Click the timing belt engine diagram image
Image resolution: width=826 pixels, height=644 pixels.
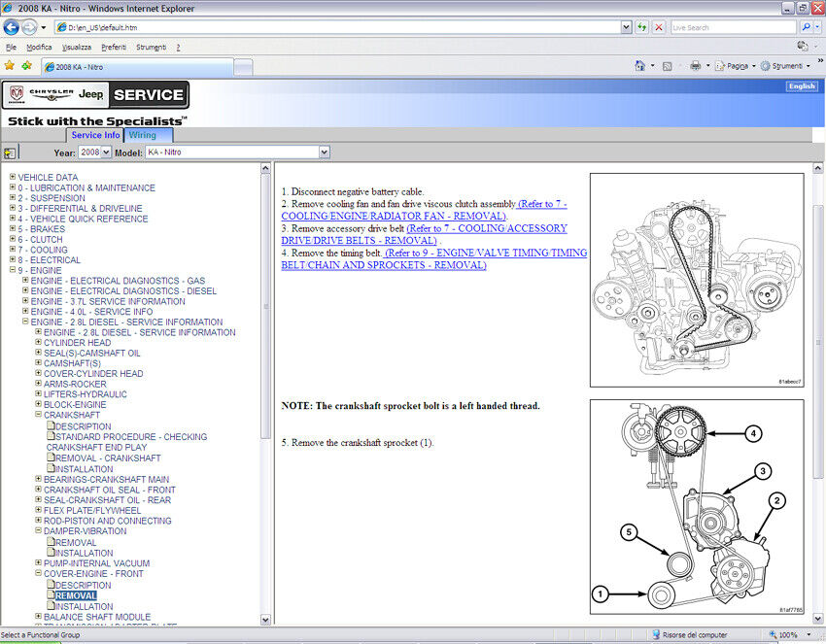pyautogui.click(x=696, y=280)
